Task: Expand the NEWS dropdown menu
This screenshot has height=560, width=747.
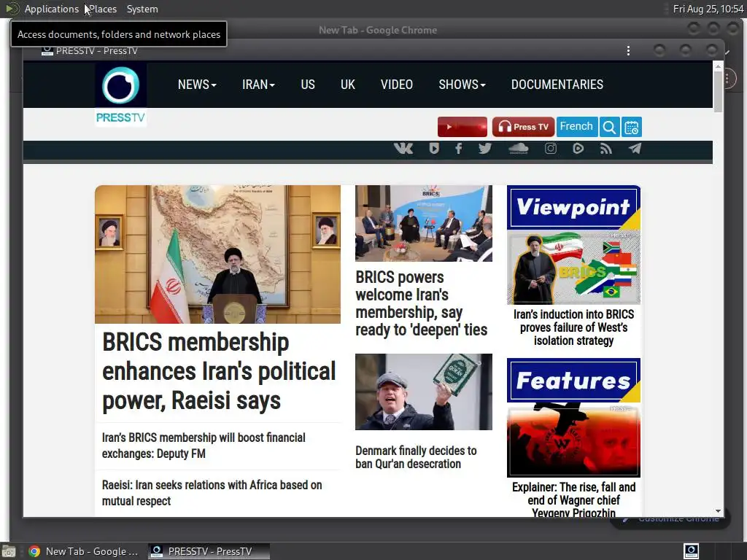Action: [197, 85]
